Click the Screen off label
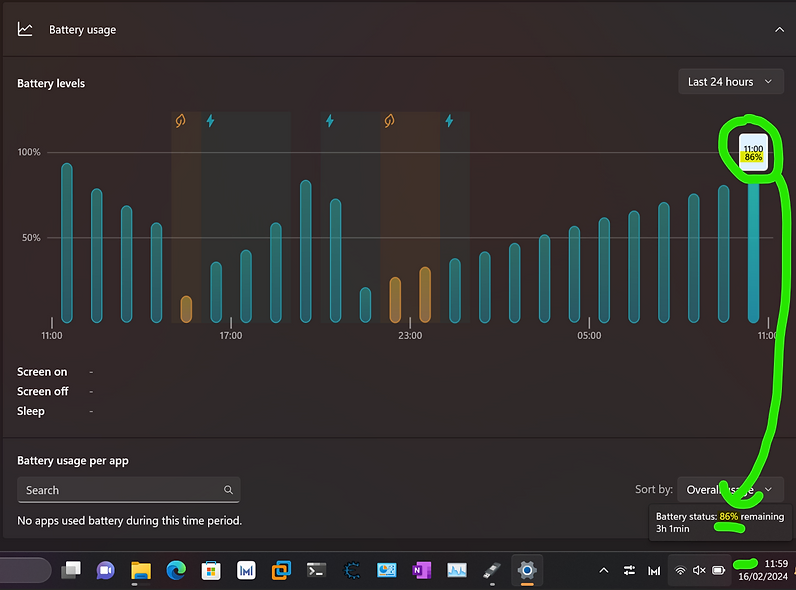This screenshot has width=796, height=590. (x=43, y=391)
